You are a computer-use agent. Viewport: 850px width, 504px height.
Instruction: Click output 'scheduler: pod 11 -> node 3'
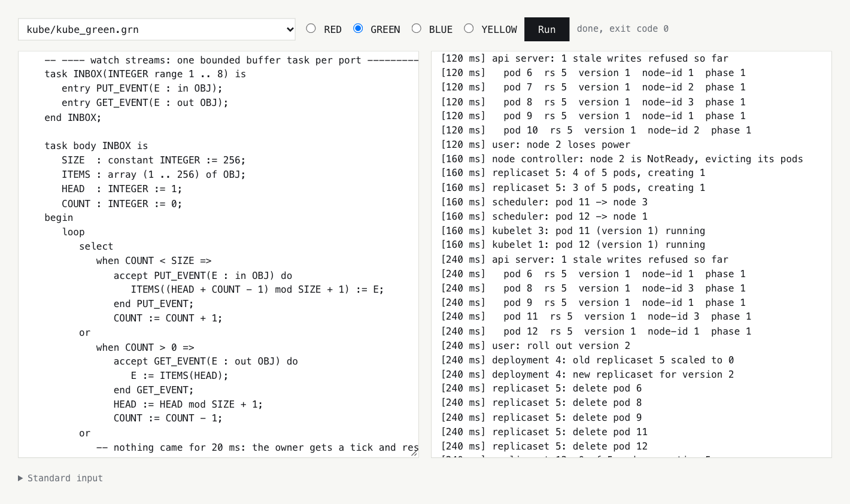544,202
